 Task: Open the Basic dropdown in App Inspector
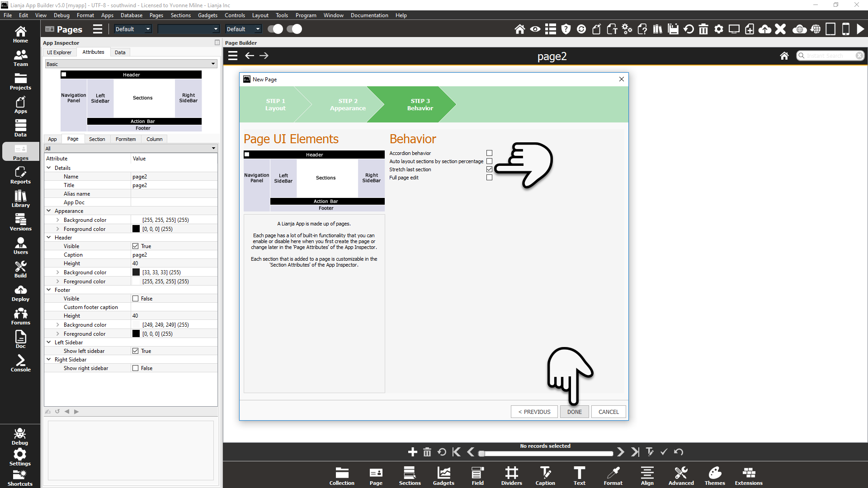pyautogui.click(x=131, y=64)
